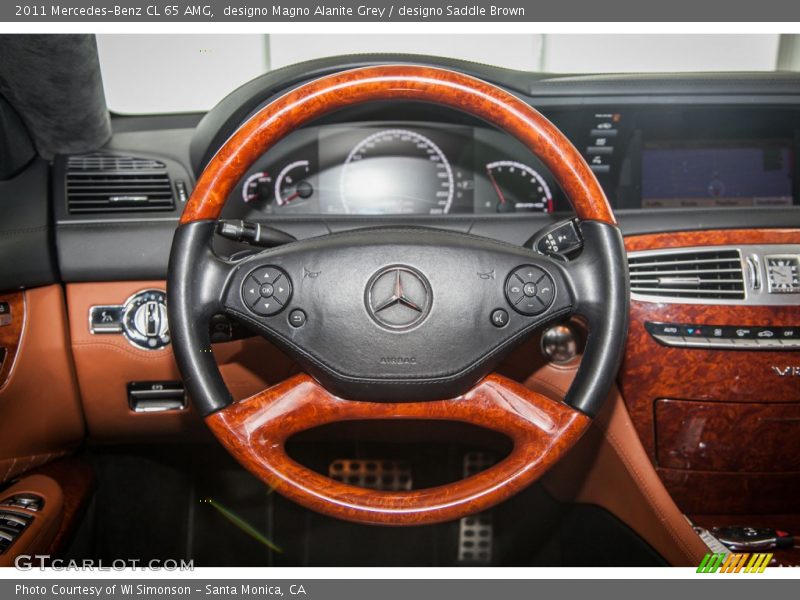Screen dimensions: 800x600
Task: Tap the left arrow on the left steering pad
Action: [252, 290]
